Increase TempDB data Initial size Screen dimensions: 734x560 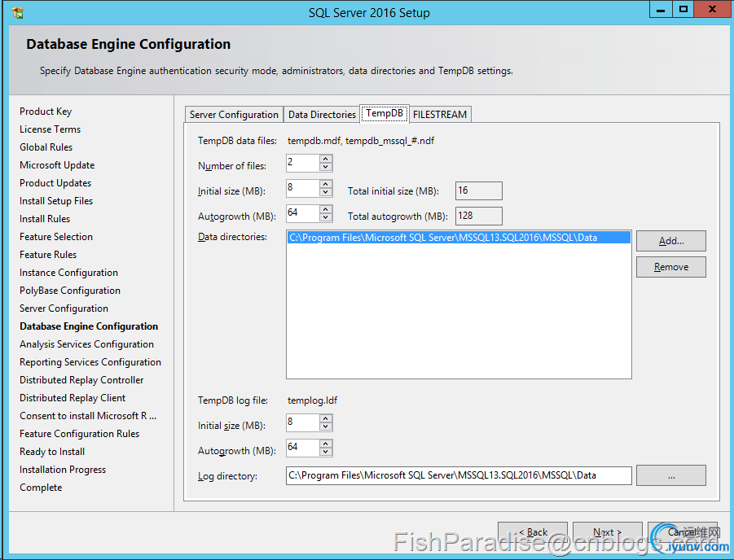pyautogui.click(x=326, y=184)
